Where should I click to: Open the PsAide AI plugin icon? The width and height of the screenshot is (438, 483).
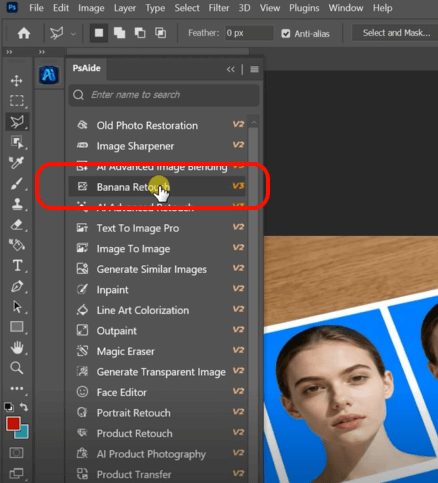pyautogui.click(x=49, y=75)
